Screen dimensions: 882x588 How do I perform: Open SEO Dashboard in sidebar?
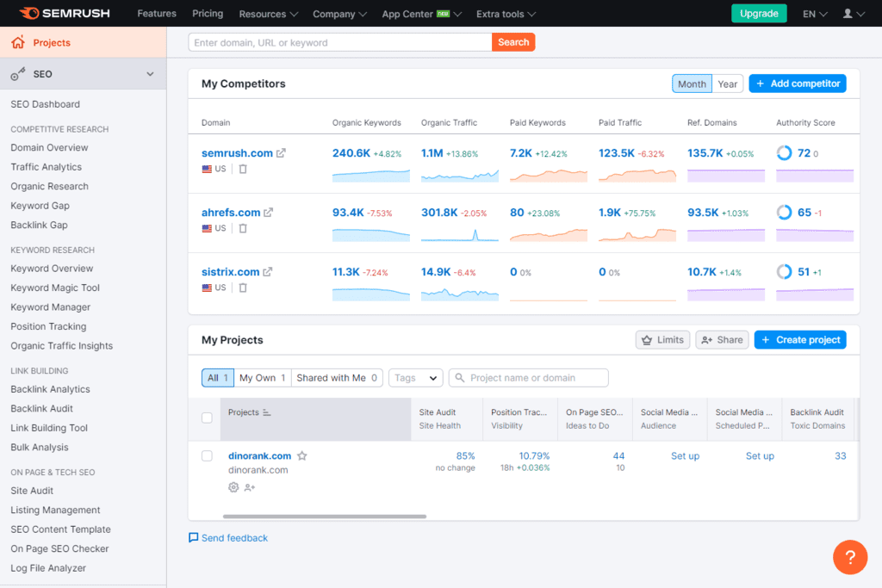click(45, 104)
